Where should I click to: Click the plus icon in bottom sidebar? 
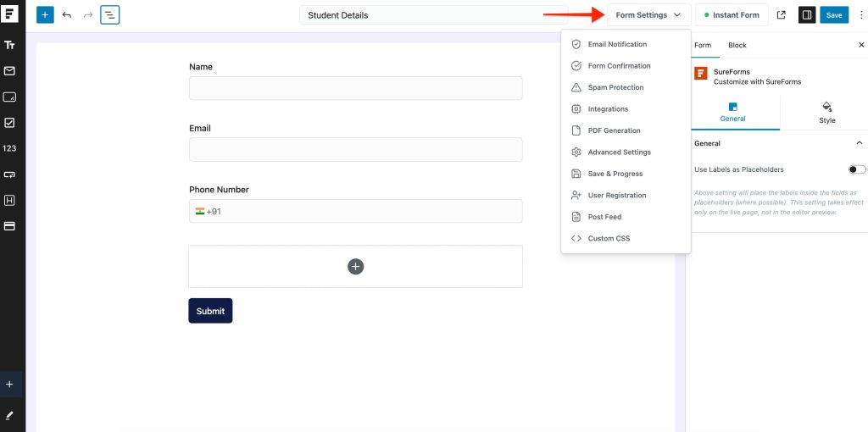[x=9, y=385]
